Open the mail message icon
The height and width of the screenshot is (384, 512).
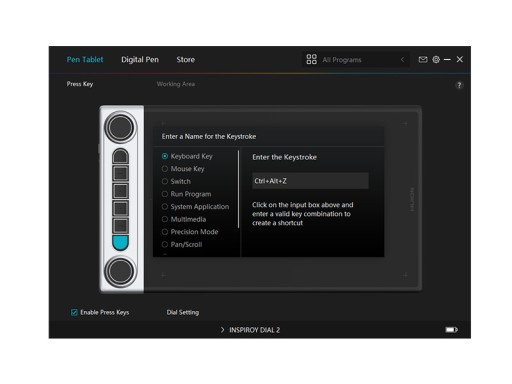point(423,60)
